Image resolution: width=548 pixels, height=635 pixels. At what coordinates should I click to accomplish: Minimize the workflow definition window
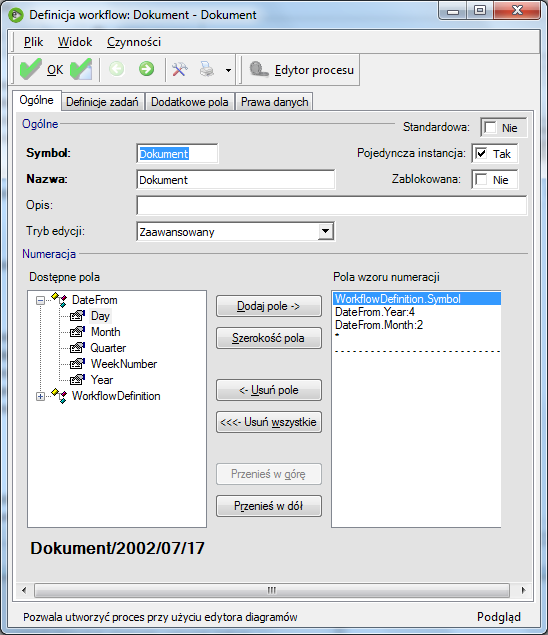tap(453, 11)
